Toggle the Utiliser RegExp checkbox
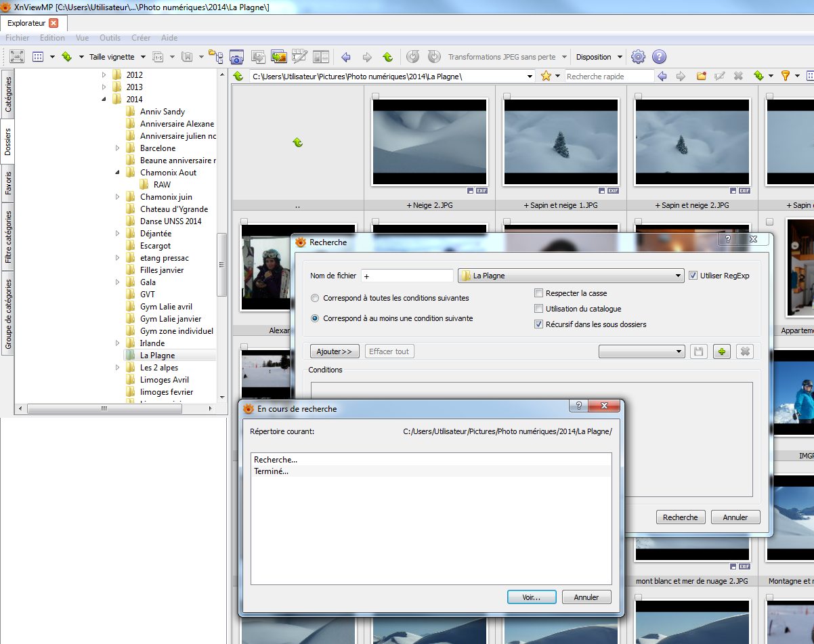The image size is (814, 644). coord(693,276)
